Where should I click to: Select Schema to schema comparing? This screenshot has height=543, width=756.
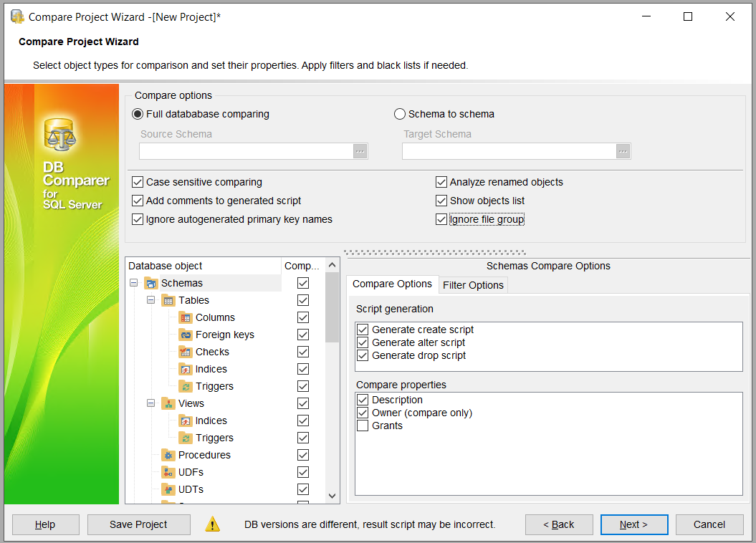(399, 113)
